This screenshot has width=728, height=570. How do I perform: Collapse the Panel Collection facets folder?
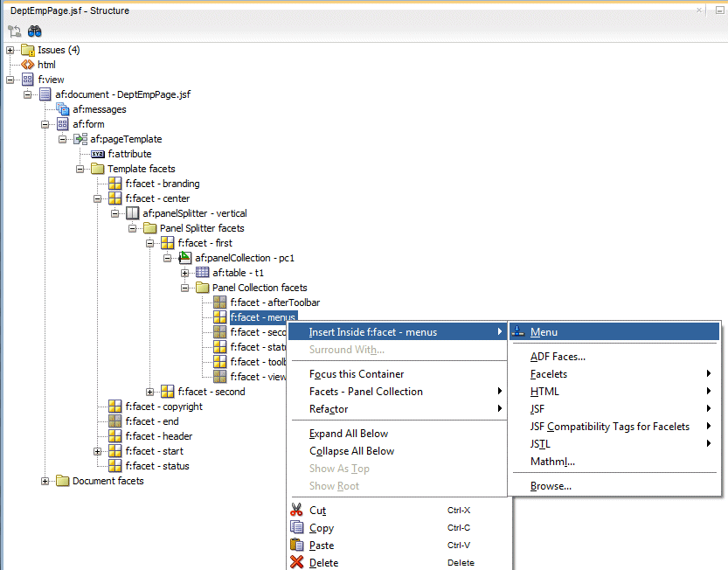[184, 288]
